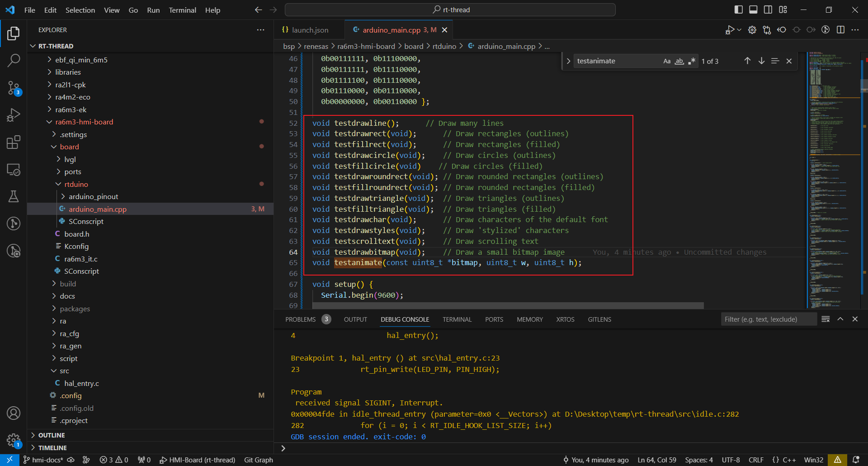Open the Search view in activity bar
Screen dimensions: 868x466
point(14,60)
